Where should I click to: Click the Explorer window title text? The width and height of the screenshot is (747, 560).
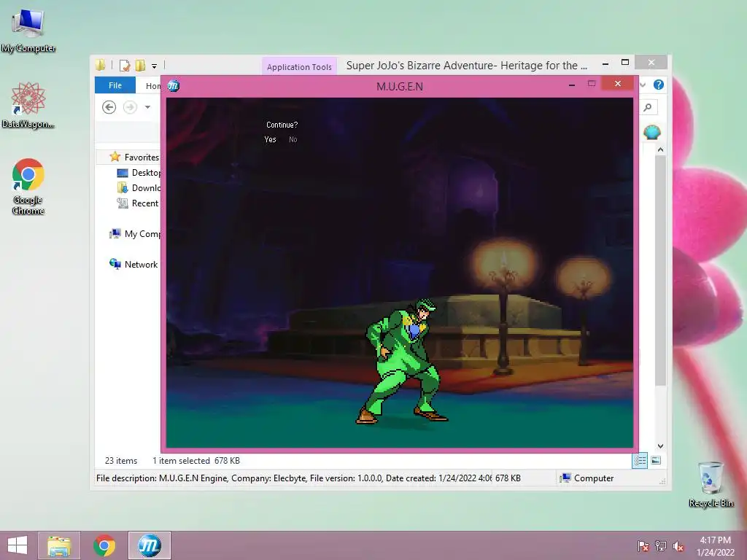[x=466, y=65]
